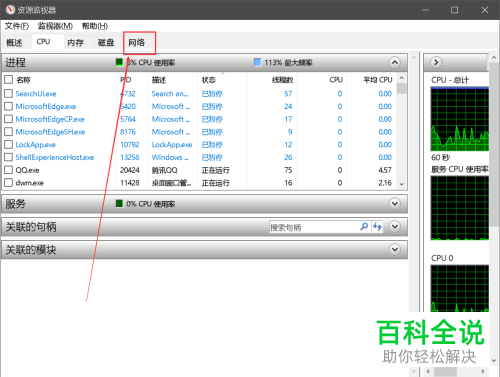500x377 pixels.
Task: Collapse the 进程 section
Action: (395, 62)
